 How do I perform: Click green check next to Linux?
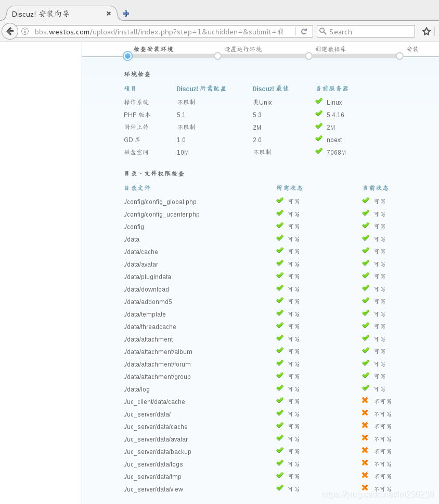(x=318, y=101)
